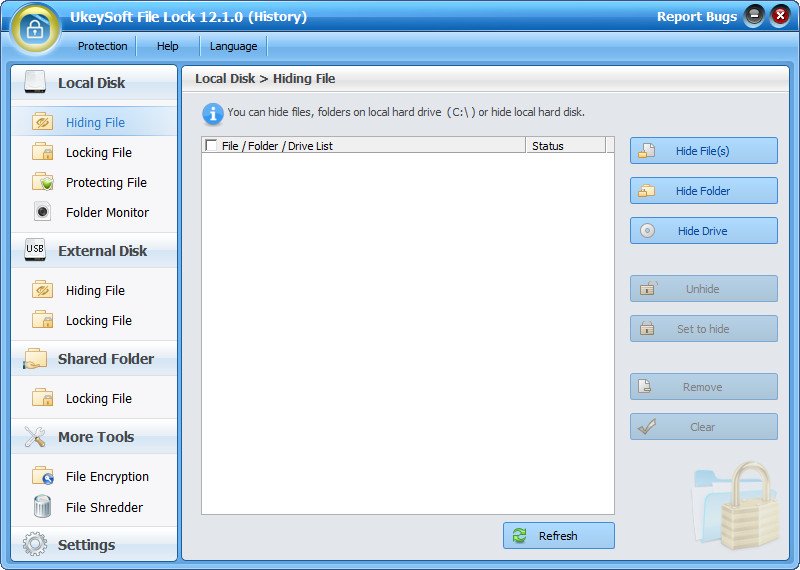
Task: Click the Hide Drive button
Action: [x=704, y=231]
